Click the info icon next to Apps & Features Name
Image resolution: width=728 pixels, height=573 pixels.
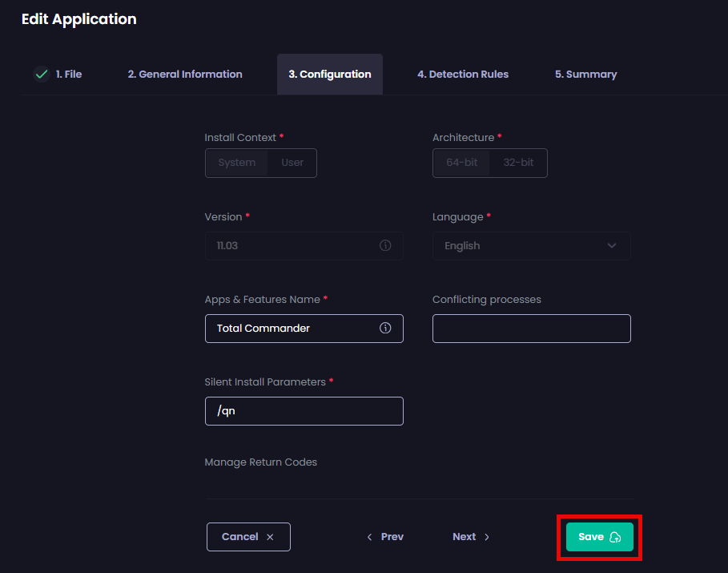(384, 328)
